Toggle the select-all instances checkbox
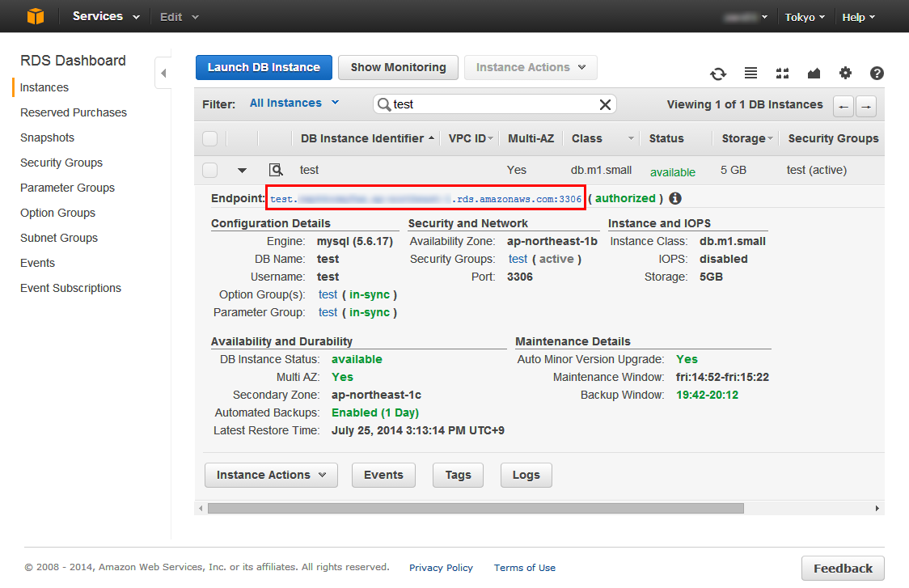Viewport: 909px width, 588px height. (209, 138)
